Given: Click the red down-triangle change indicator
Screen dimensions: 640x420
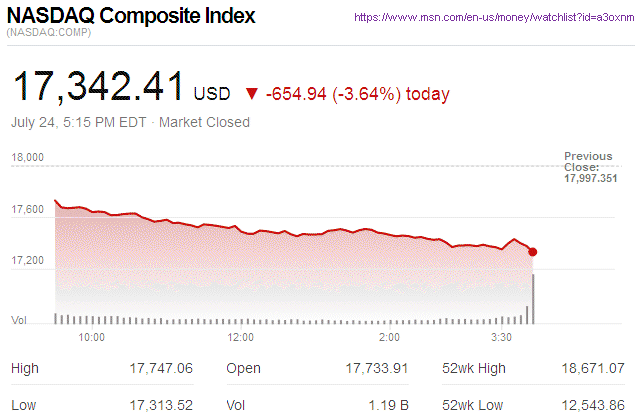Looking at the screenshot, I should click(251, 95).
